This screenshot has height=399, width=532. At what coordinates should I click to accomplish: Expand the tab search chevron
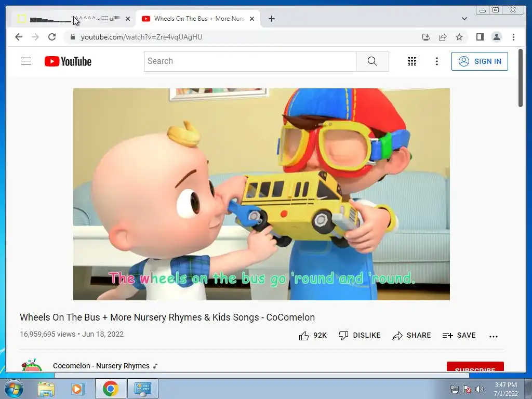click(x=464, y=19)
